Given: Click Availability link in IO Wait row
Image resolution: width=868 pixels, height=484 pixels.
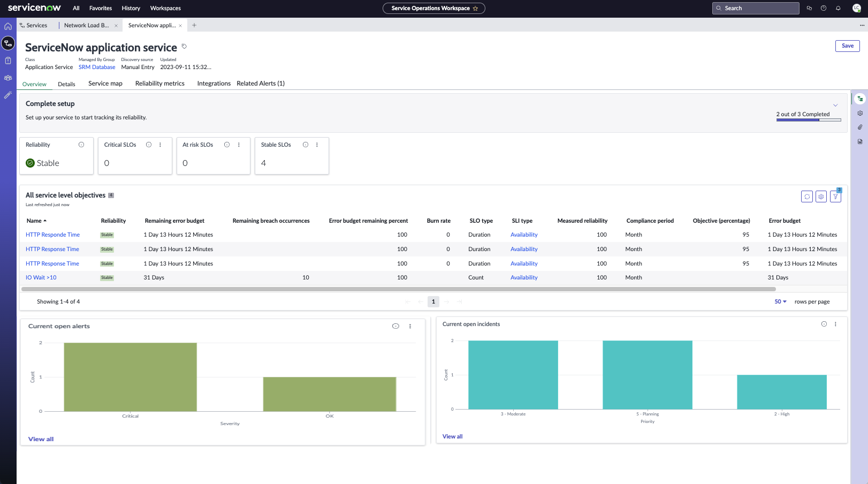Looking at the screenshot, I should 524,277.
